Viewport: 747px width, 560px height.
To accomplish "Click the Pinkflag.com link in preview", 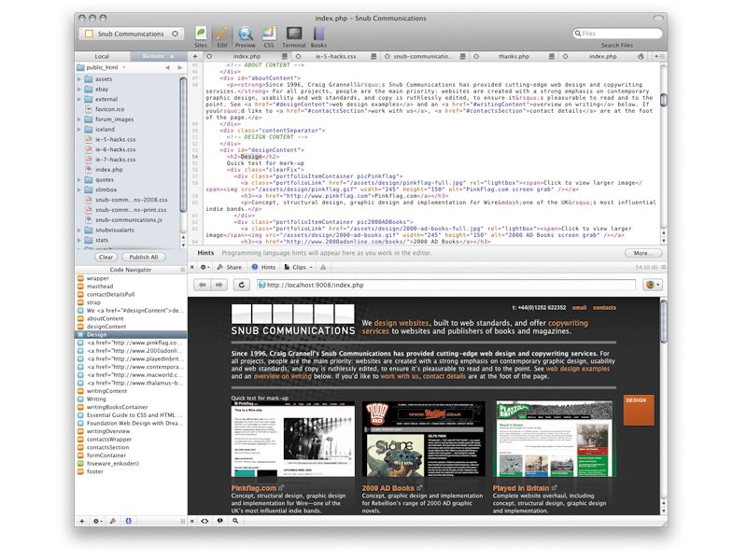I will coord(254,488).
